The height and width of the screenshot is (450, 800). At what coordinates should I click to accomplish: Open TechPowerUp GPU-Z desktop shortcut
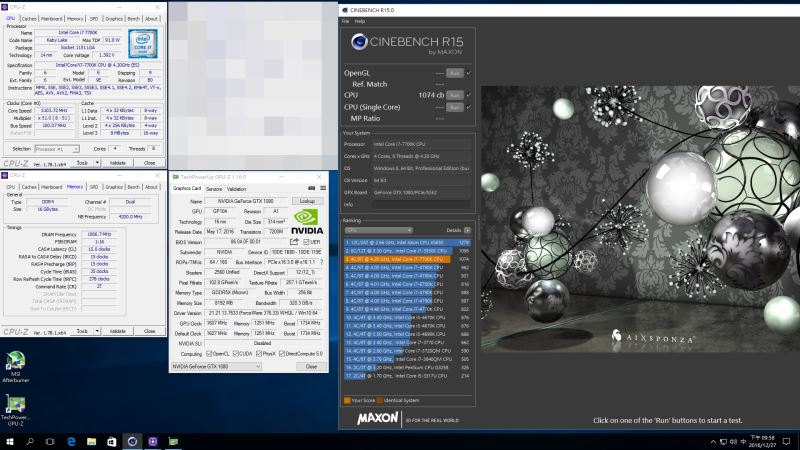pyautogui.click(x=15, y=410)
